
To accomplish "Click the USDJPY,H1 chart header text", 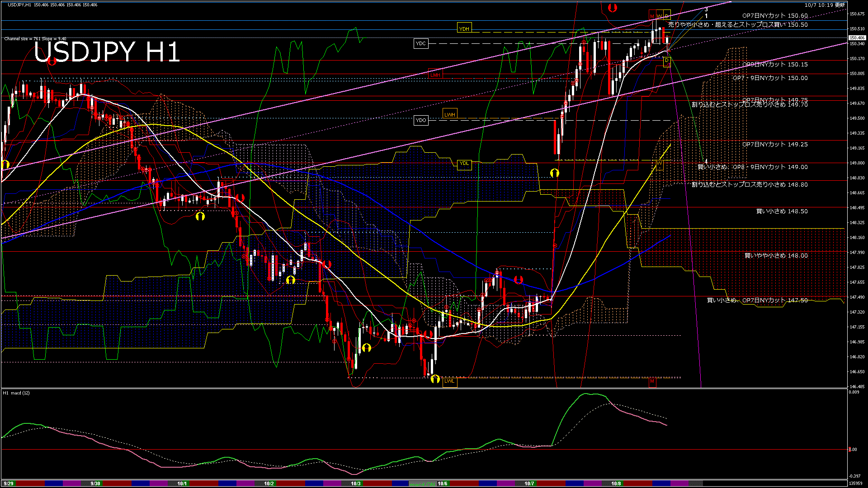I will point(19,5).
